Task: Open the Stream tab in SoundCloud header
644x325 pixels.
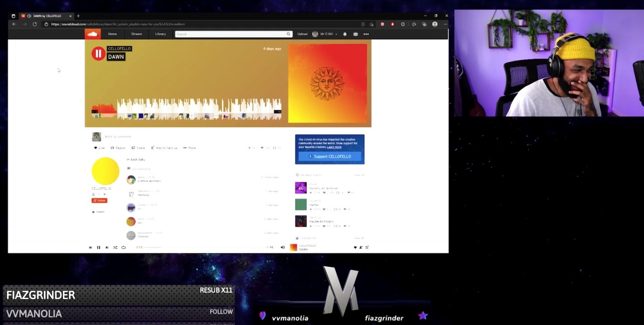Action: pyautogui.click(x=136, y=34)
